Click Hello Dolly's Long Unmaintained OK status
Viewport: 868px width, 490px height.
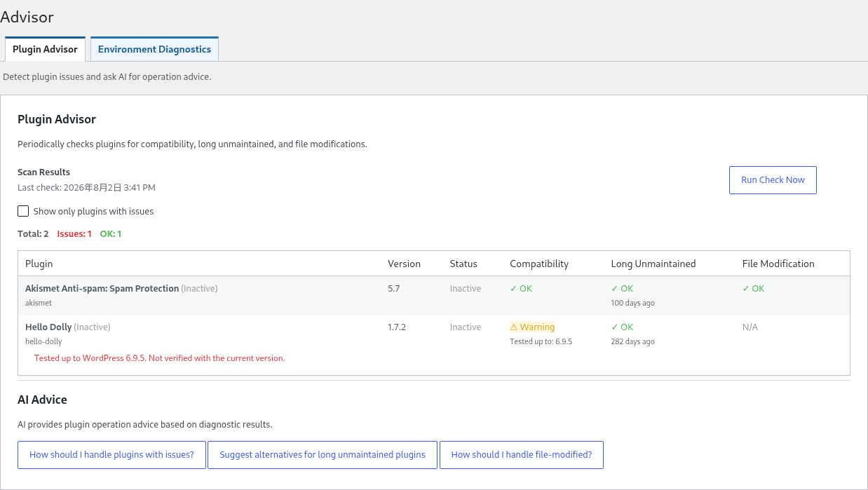coord(623,327)
